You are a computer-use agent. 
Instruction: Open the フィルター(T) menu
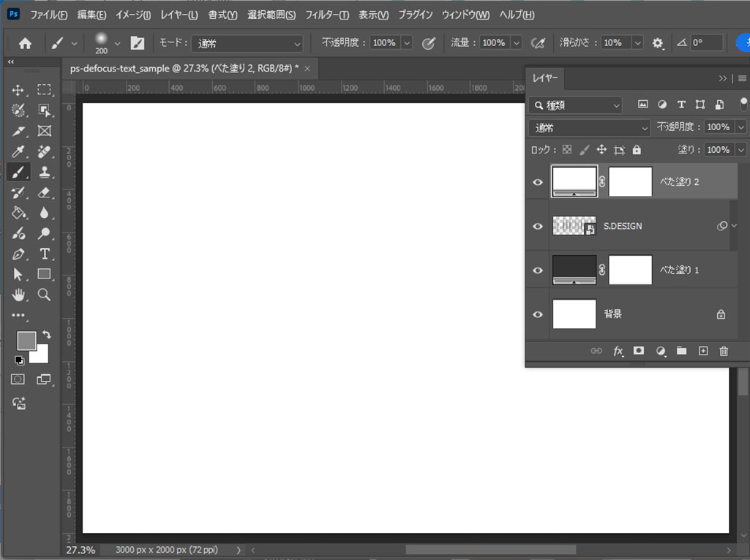tap(327, 15)
